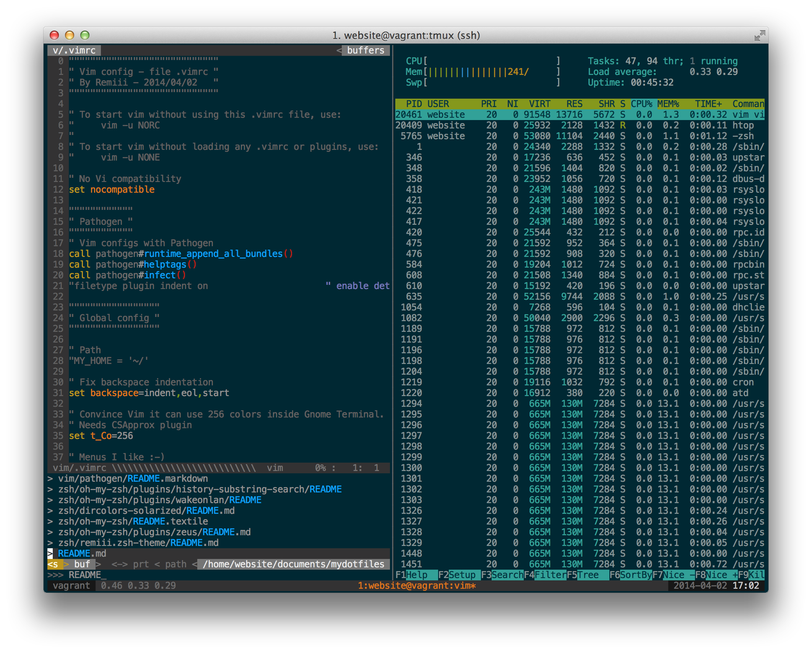Image resolution: width=812 pixels, height=653 pixels.
Task: Select process 5765 -zsh row
Action: pos(580,136)
